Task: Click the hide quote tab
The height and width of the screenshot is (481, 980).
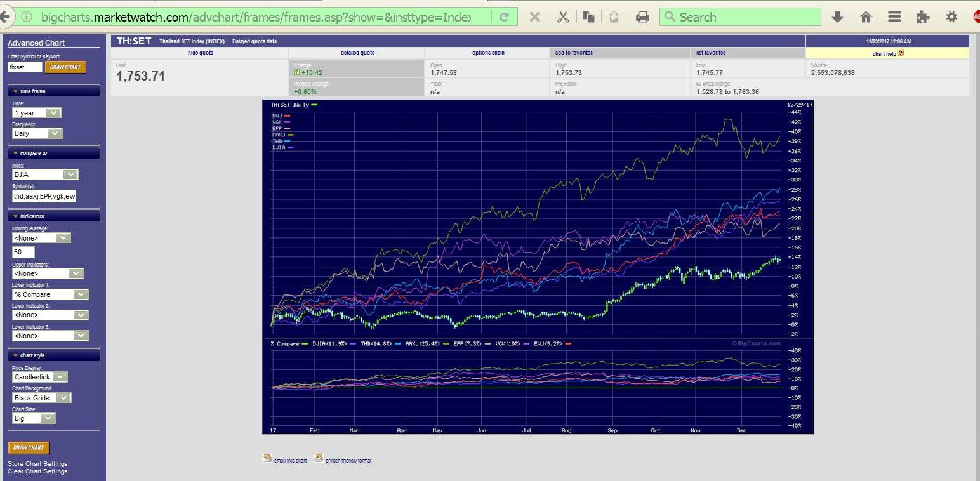Action: (x=200, y=53)
